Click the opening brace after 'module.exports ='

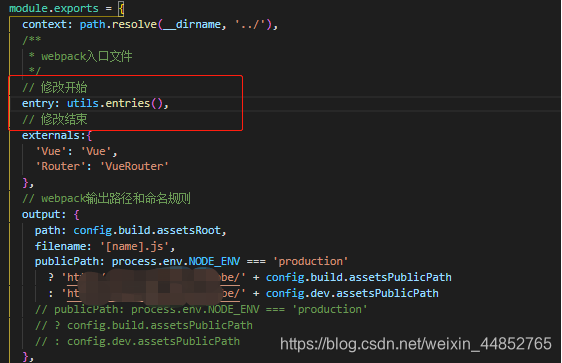(x=122, y=8)
